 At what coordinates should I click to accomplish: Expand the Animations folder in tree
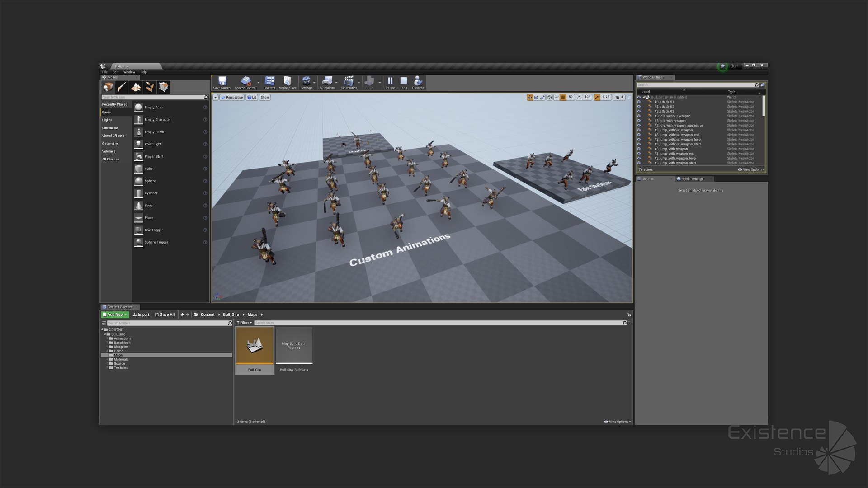[107, 338]
